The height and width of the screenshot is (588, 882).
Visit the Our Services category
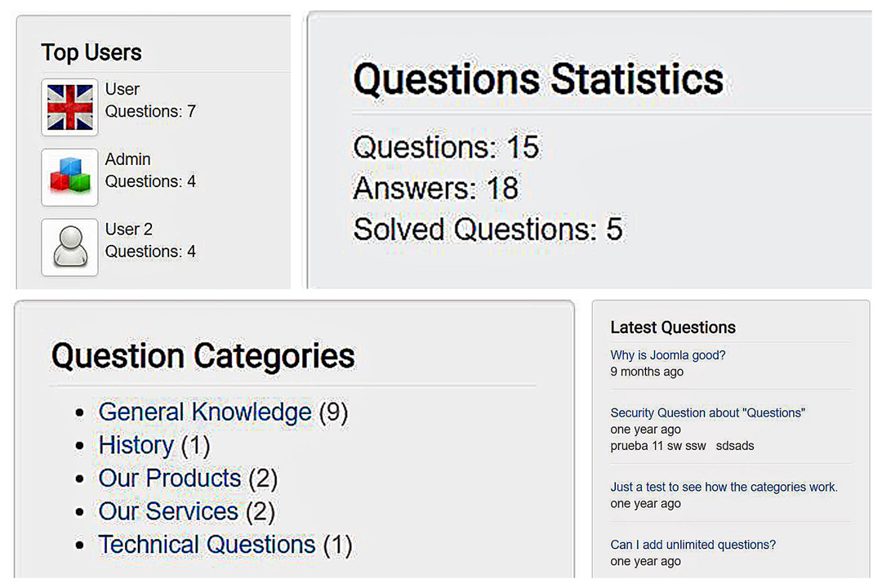(168, 511)
